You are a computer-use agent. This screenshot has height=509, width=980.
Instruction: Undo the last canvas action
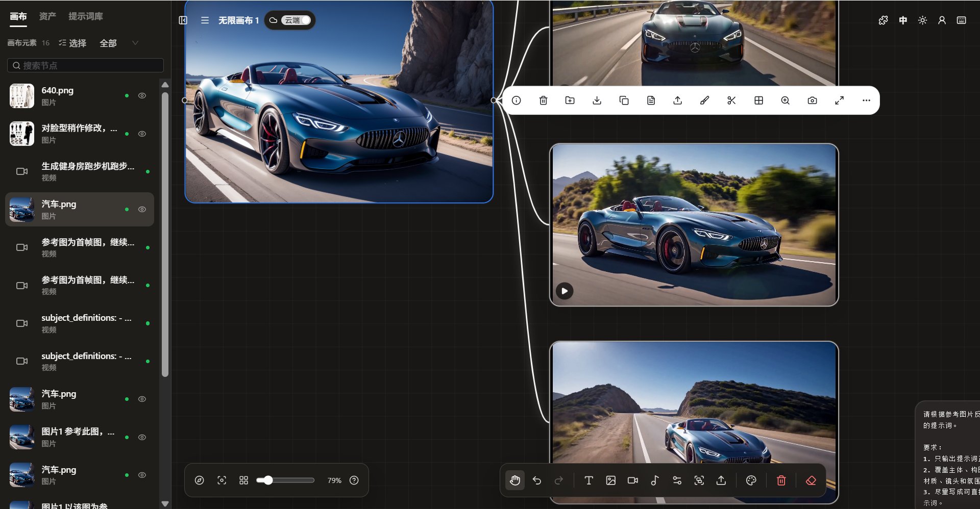[x=537, y=480]
